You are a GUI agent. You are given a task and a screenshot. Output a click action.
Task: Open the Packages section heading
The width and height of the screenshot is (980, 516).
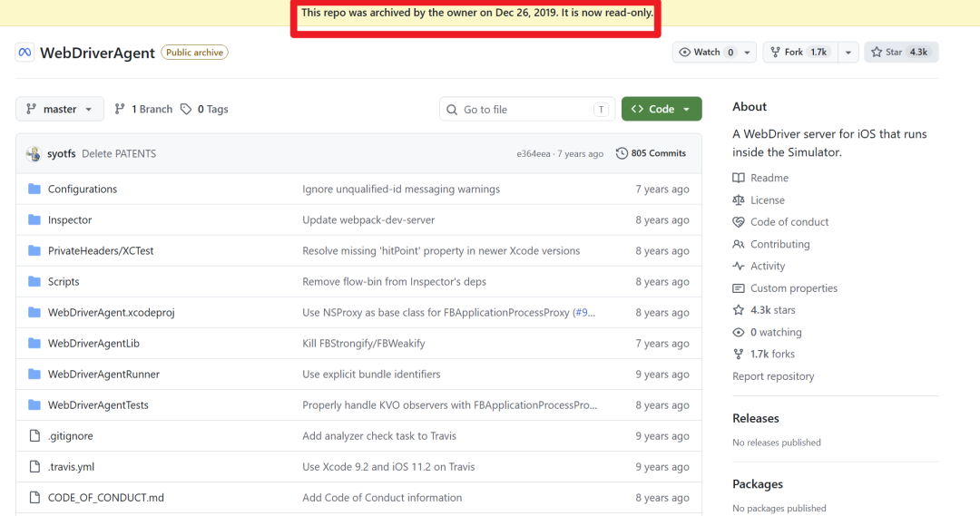pos(758,484)
